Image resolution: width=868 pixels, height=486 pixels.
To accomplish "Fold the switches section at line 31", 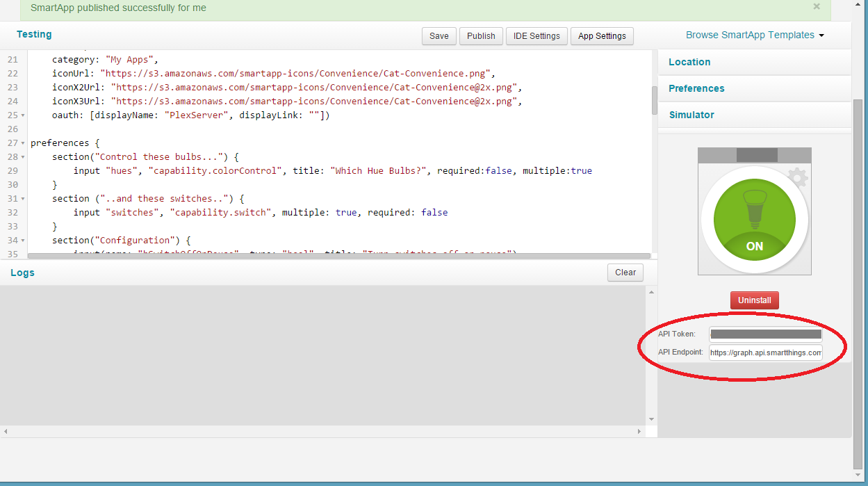I will pos(23,199).
